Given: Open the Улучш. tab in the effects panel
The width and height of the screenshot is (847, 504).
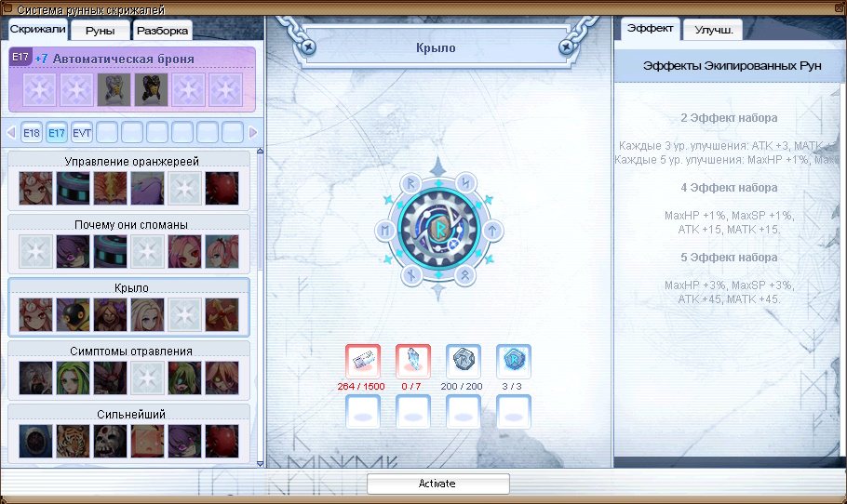Looking at the screenshot, I should point(713,30).
